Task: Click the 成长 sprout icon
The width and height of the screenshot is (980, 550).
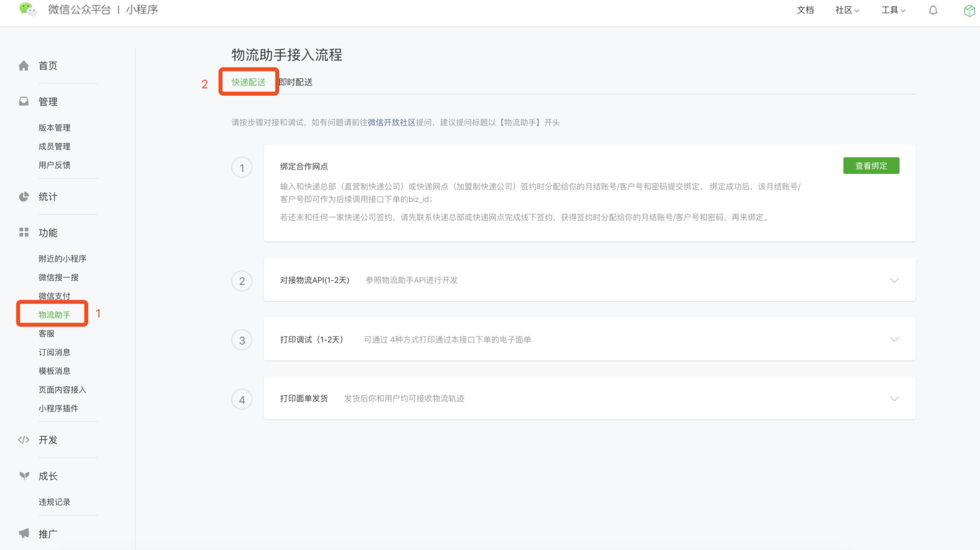Action: [24, 476]
